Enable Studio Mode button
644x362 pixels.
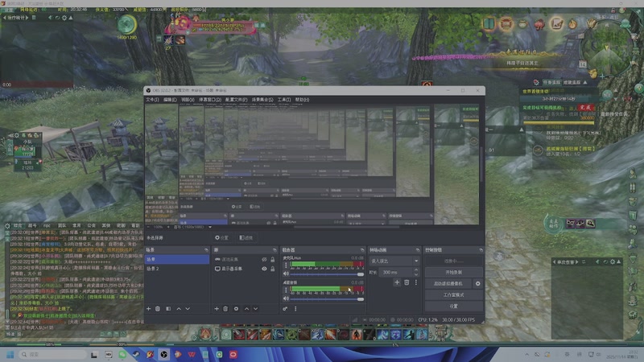click(453, 294)
